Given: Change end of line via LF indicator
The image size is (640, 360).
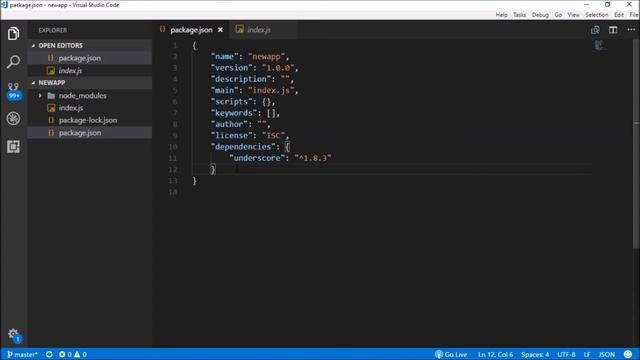Looking at the screenshot, I should [x=587, y=354].
